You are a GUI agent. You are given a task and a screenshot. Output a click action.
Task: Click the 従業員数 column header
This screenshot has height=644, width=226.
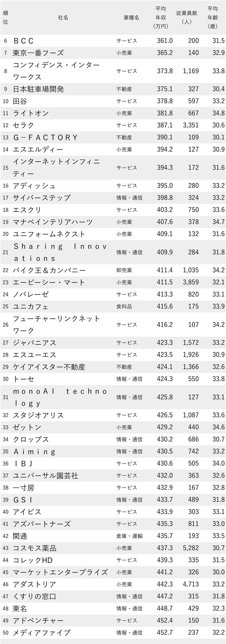tap(186, 17)
